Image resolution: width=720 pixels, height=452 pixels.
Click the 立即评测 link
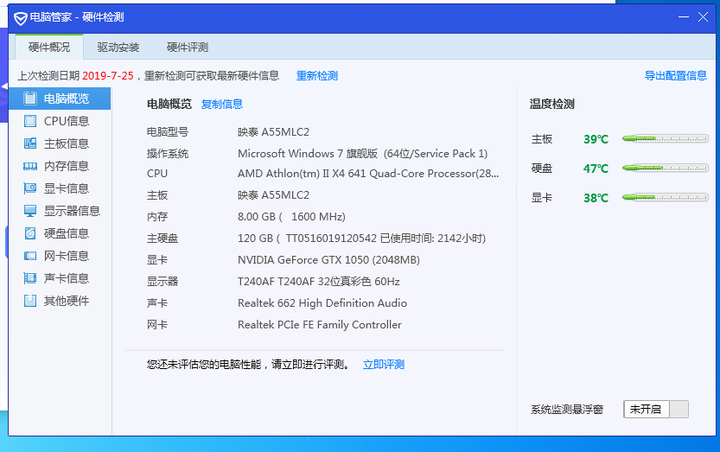pos(383,365)
